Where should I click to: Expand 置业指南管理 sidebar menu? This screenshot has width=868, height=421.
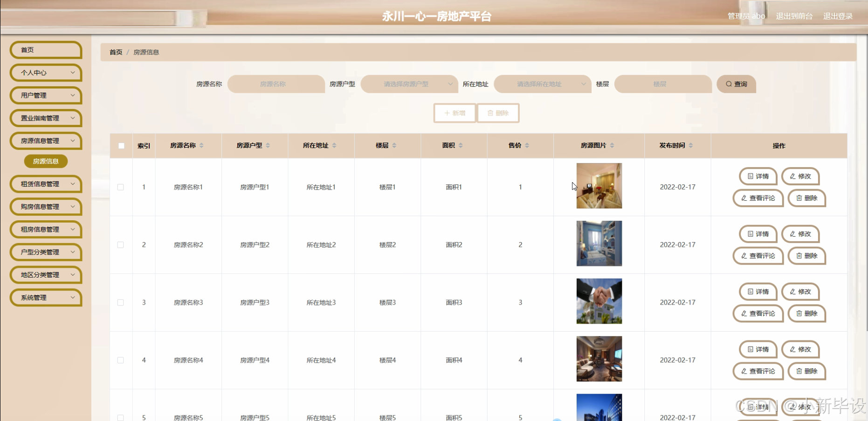[x=46, y=118]
